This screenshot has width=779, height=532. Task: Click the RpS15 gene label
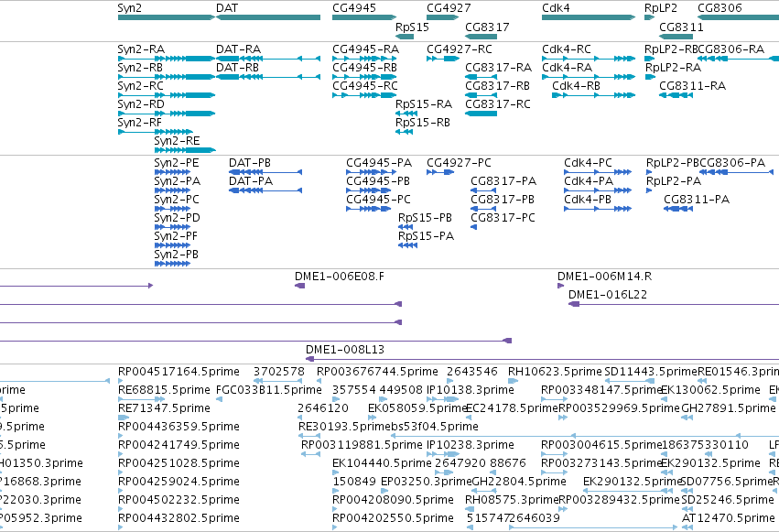click(412, 27)
